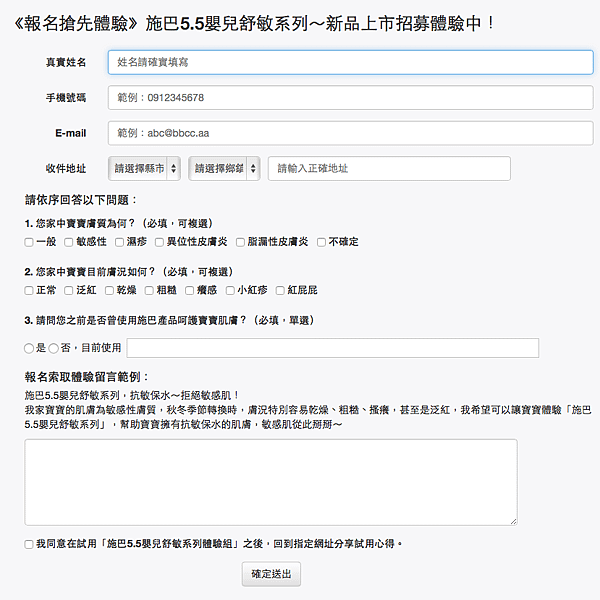Click the comment textarea resize handle
Screen dimensions: 600x600
click(514, 522)
